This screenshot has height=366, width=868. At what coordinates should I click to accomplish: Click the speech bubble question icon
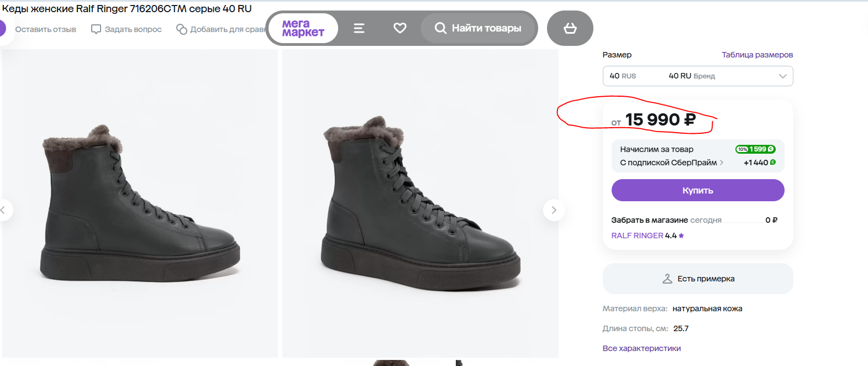(x=96, y=29)
